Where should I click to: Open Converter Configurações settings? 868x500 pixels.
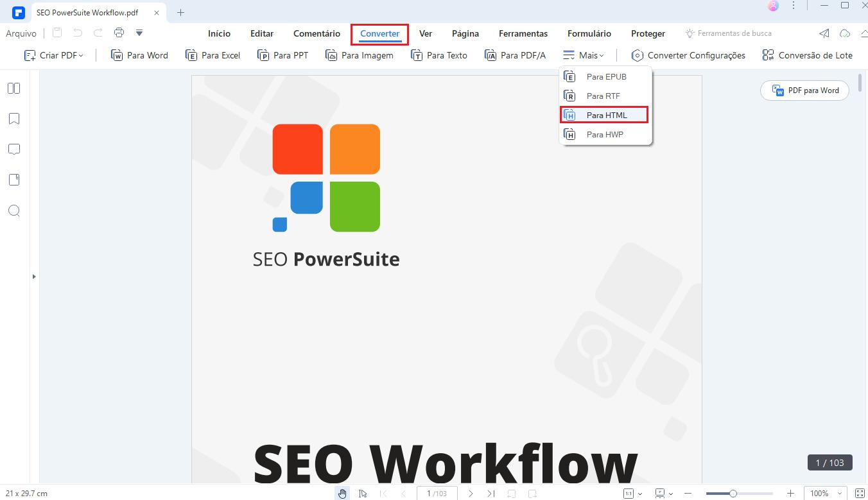688,55
